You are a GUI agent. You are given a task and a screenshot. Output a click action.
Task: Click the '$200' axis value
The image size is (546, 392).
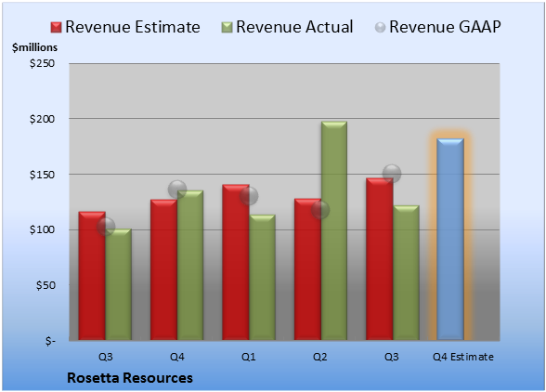42,119
